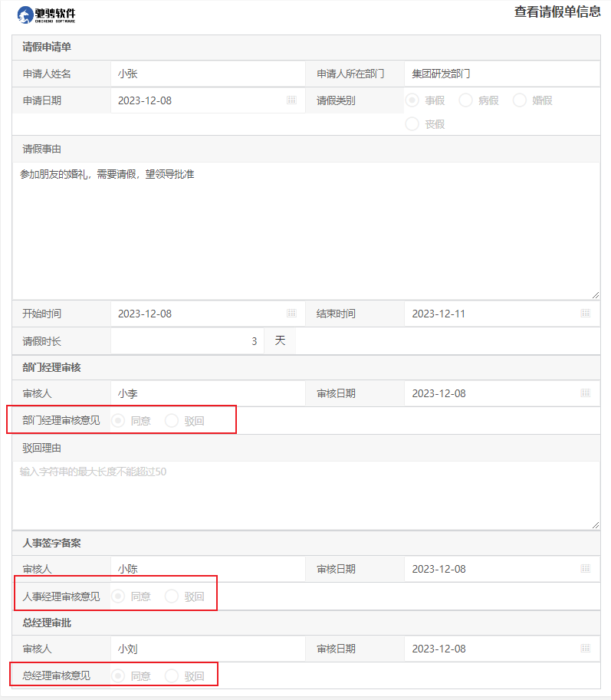Select 婚假 as leave type
Viewport: 611px width, 700px height.
(x=519, y=100)
